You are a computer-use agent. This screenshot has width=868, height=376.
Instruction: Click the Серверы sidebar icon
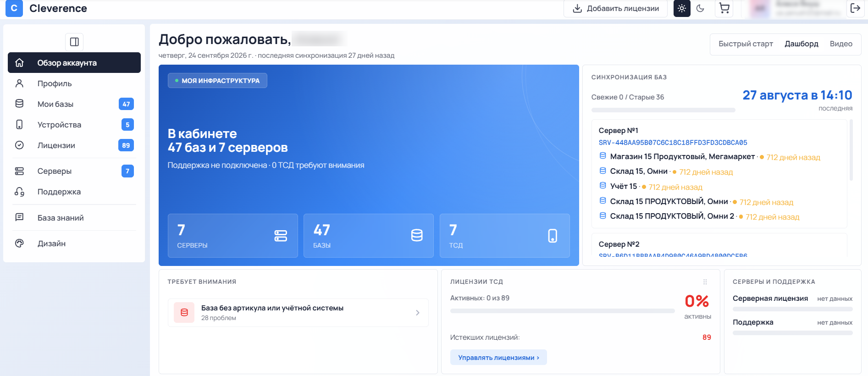[19, 171]
